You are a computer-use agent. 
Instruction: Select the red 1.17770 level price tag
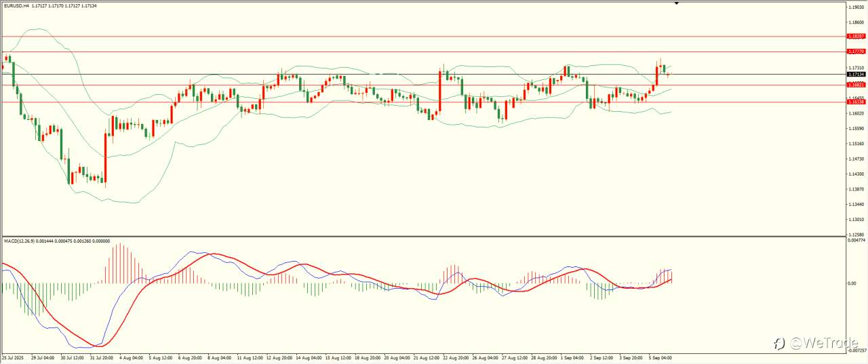[x=856, y=52]
